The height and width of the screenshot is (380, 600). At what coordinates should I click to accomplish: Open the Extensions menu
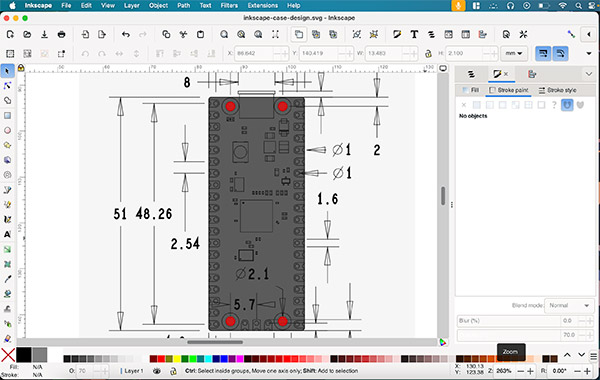pyautogui.click(x=263, y=5)
